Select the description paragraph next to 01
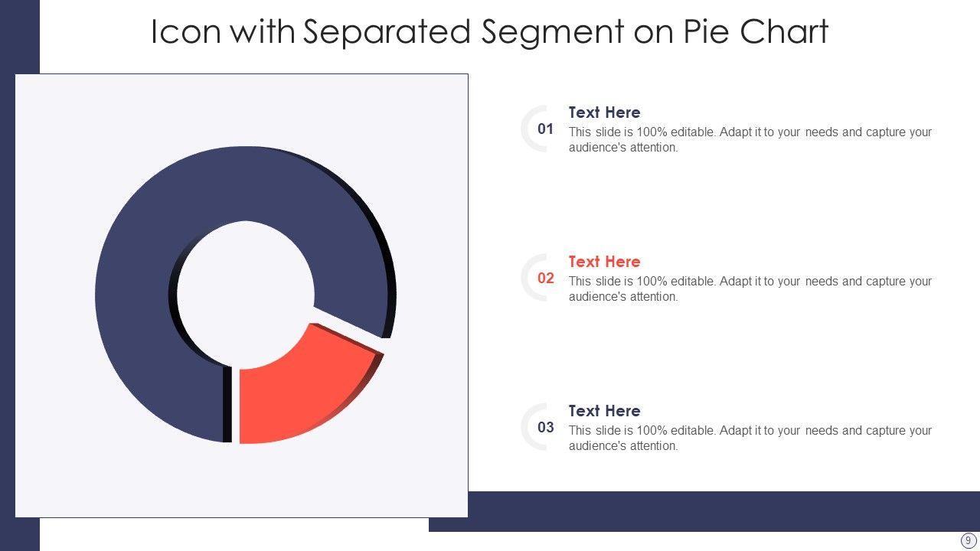 [x=750, y=139]
